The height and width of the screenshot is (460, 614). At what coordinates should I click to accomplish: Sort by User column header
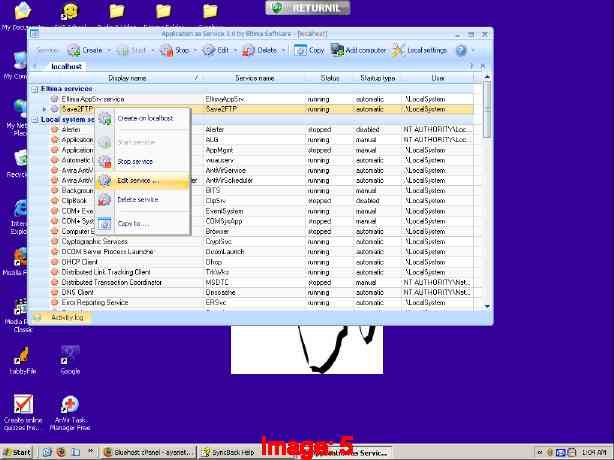[x=438, y=78]
